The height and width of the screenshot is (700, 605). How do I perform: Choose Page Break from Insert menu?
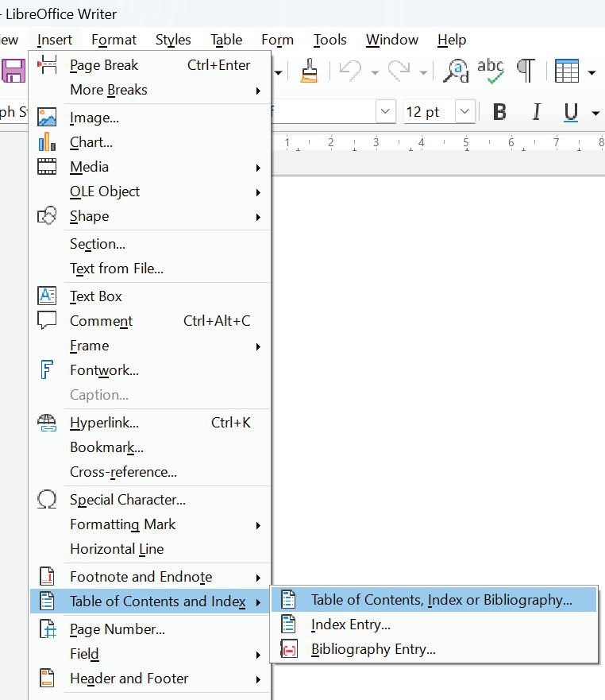pyautogui.click(x=150, y=65)
